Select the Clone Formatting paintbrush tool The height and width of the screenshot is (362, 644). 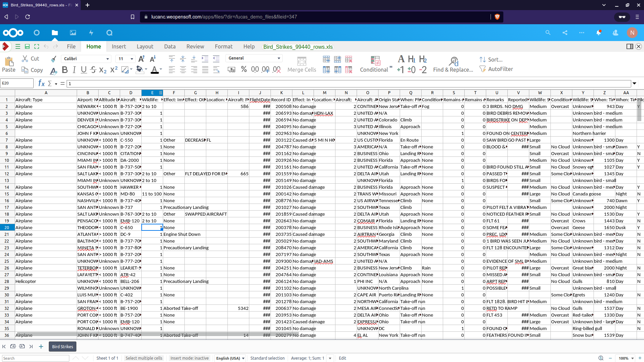click(53, 59)
